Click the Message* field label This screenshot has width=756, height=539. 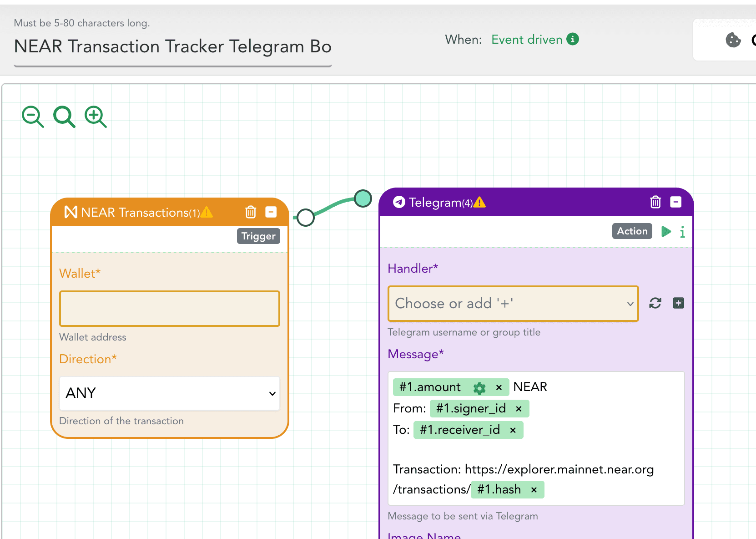pyautogui.click(x=416, y=354)
